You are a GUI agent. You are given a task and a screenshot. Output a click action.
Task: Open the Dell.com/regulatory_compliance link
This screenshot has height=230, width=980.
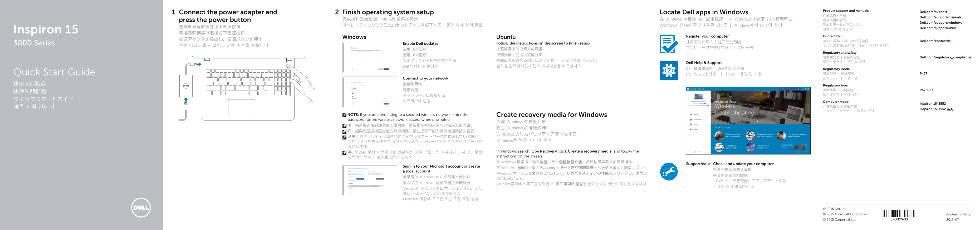click(x=945, y=57)
